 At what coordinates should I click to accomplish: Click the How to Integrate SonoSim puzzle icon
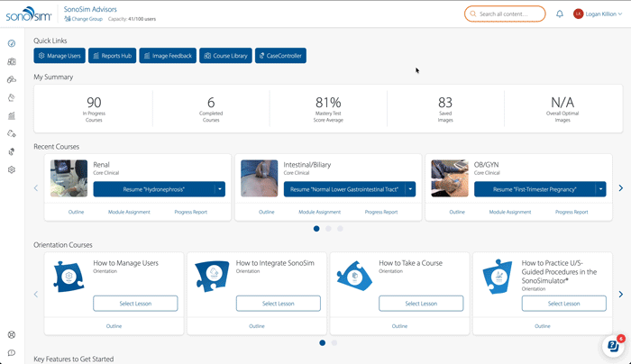(212, 277)
